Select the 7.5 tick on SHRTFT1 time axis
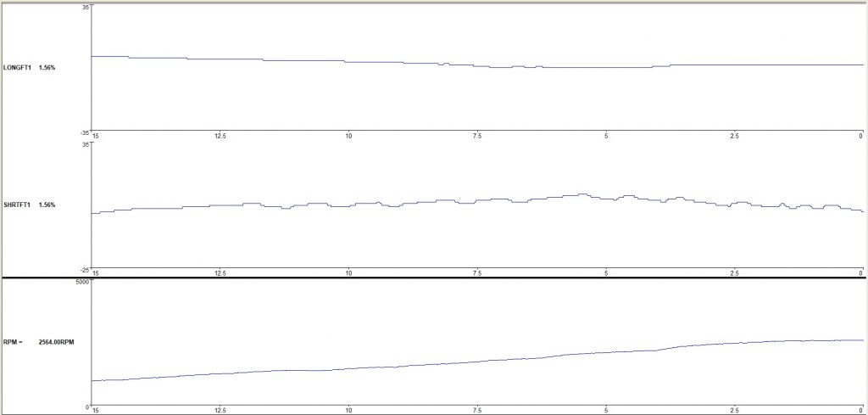868x415 pixels. [x=477, y=273]
